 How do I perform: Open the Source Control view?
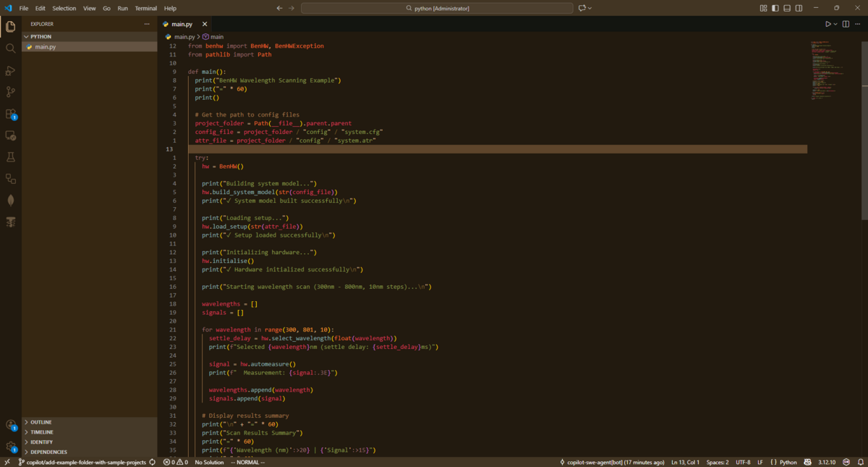pyautogui.click(x=10, y=92)
